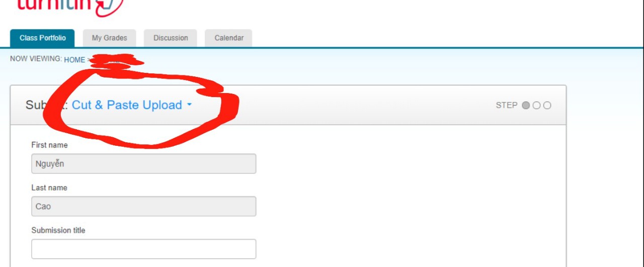Follow the HOME breadcrumb link

click(74, 60)
